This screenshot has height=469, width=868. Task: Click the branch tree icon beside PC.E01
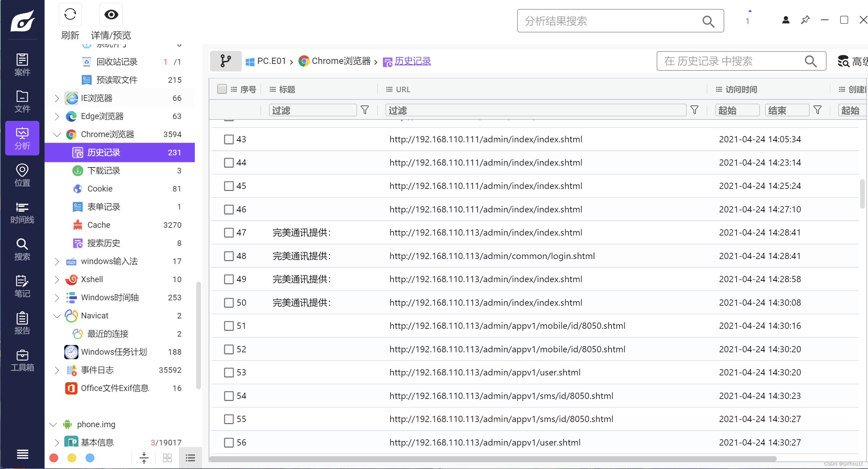226,61
